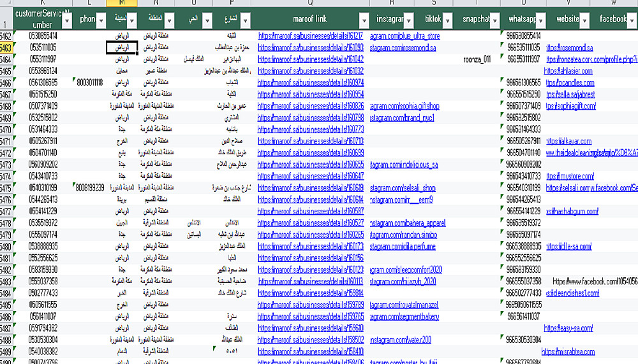Open the customerServiceNumber column filter dropdown
This screenshot has height=364, width=638.
[x=67, y=20]
